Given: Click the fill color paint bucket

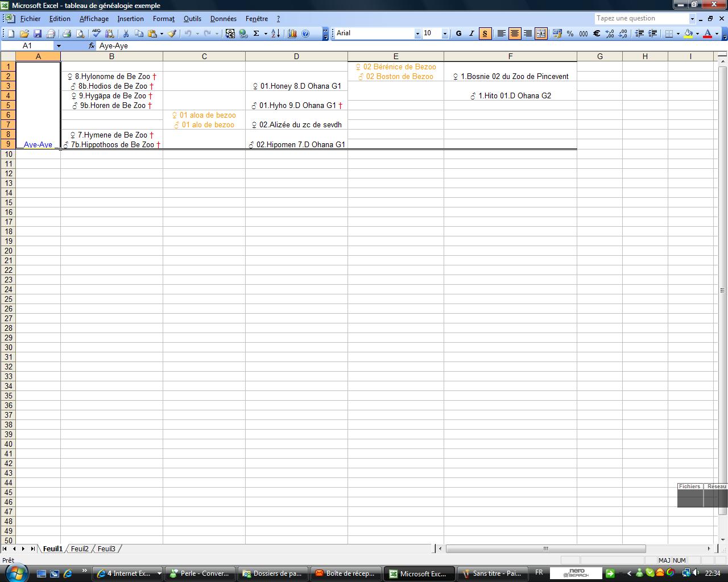Looking at the screenshot, I should click(x=688, y=34).
